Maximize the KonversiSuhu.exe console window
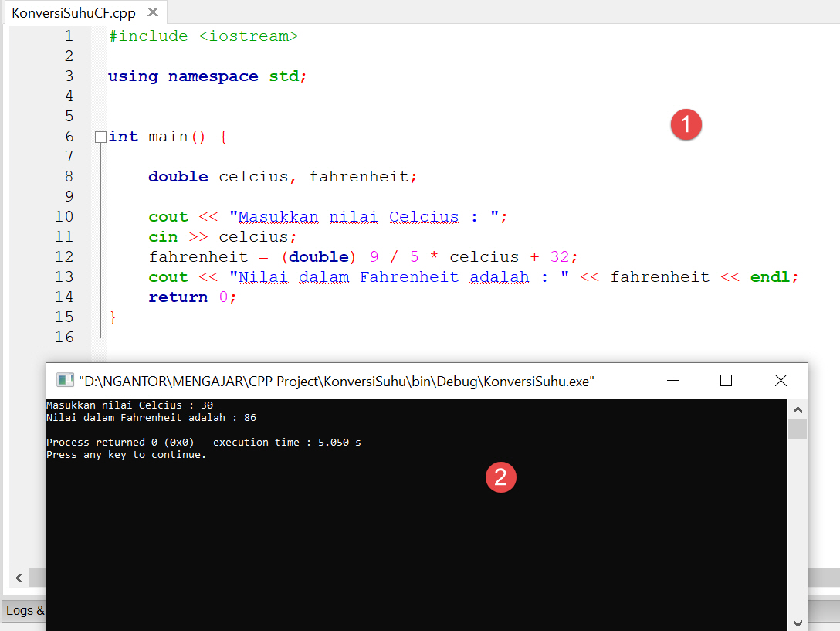This screenshot has width=840, height=631. [x=726, y=381]
